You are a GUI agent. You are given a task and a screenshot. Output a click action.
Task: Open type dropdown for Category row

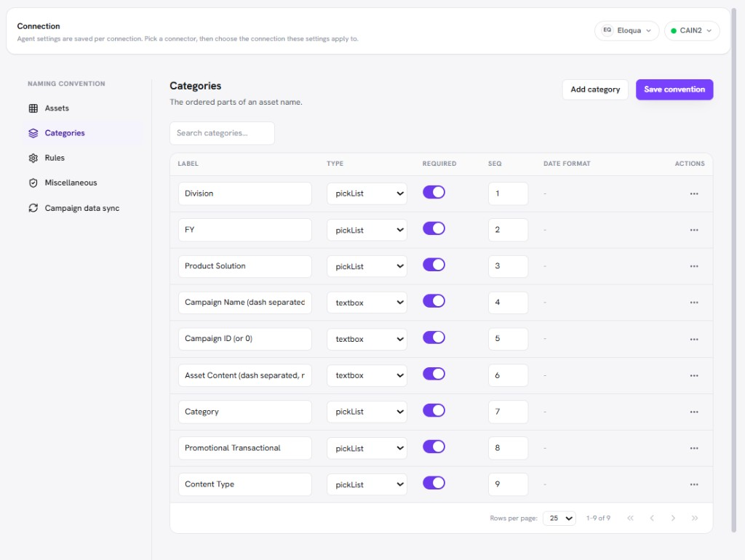point(367,412)
